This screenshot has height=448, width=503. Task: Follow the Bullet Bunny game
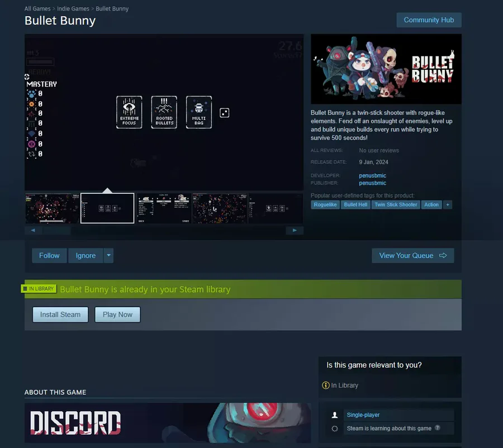click(x=49, y=256)
